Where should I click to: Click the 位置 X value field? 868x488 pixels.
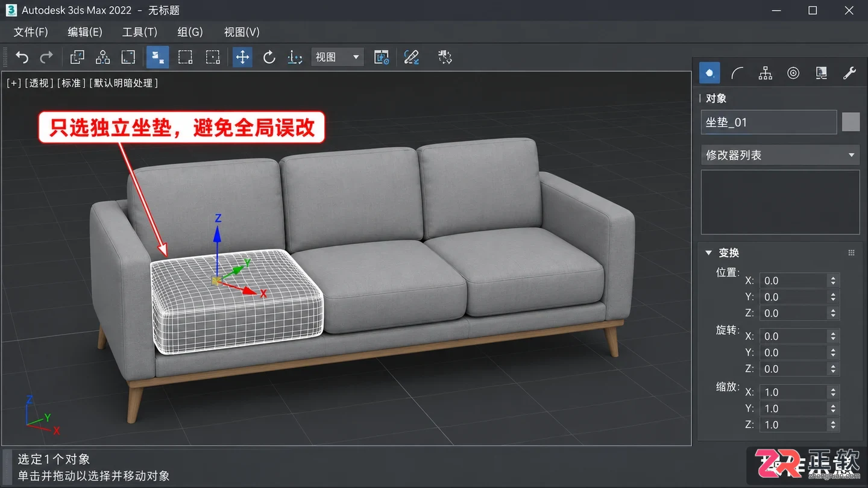[793, 281]
